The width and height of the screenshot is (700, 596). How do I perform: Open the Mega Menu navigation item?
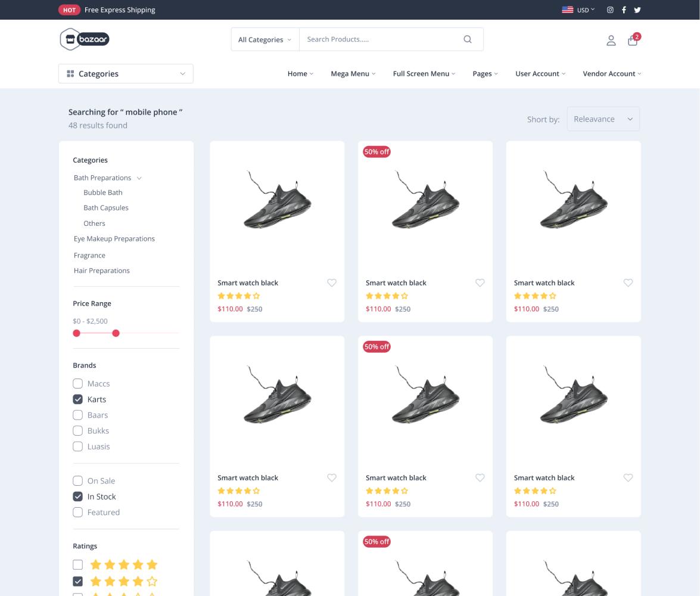pos(353,74)
